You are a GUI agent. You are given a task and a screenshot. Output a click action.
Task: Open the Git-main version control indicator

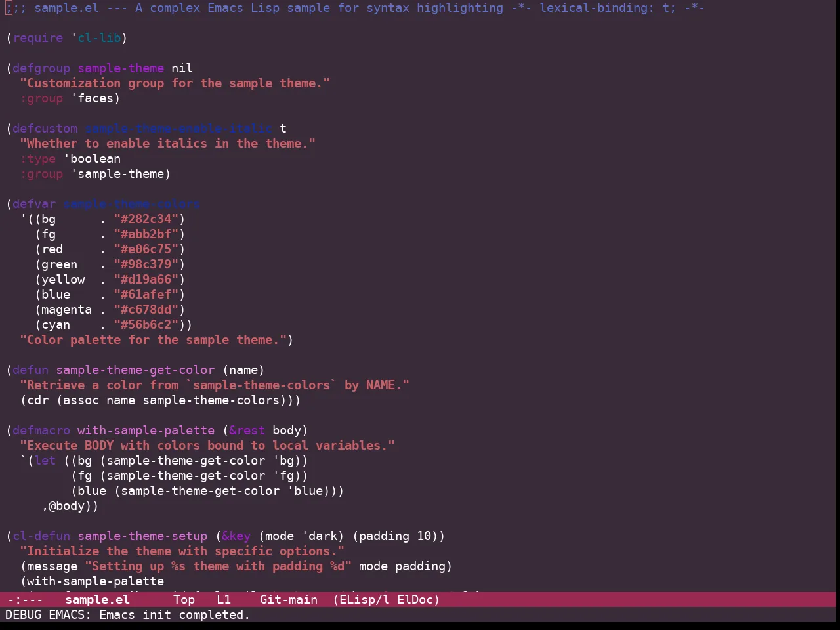pyautogui.click(x=289, y=599)
